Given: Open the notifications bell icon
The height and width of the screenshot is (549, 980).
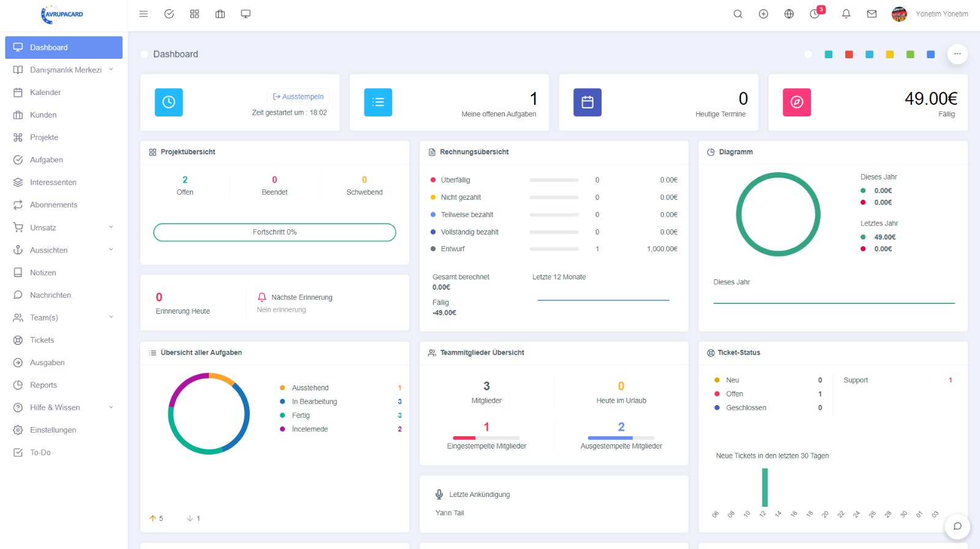Looking at the screenshot, I should pos(846,14).
